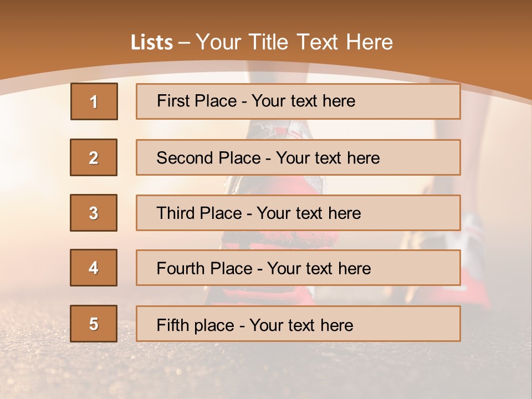532x399 pixels.
Task: Click the number 2 box
Action: pos(94,157)
